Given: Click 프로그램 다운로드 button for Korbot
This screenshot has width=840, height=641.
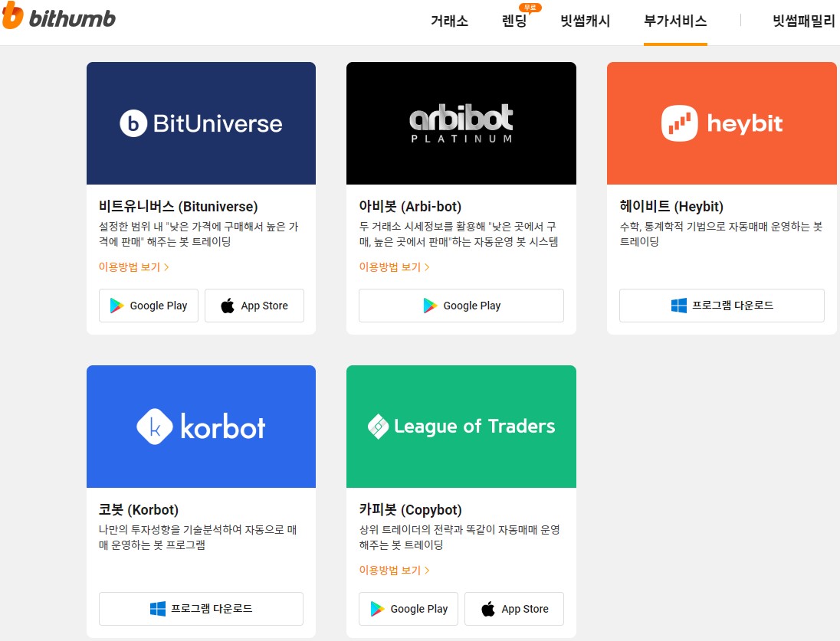Looking at the screenshot, I should pyautogui.click(x=201, y=609).
